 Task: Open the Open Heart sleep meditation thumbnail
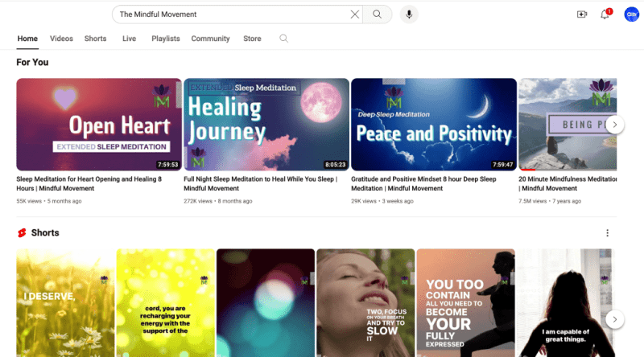[x=99, y=125]
